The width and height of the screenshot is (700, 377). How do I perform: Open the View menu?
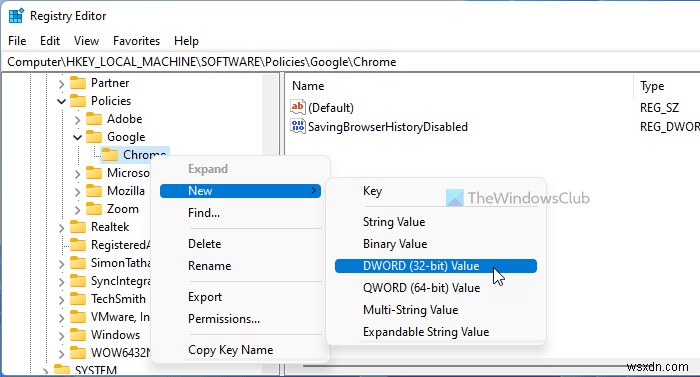click(86, 41)
